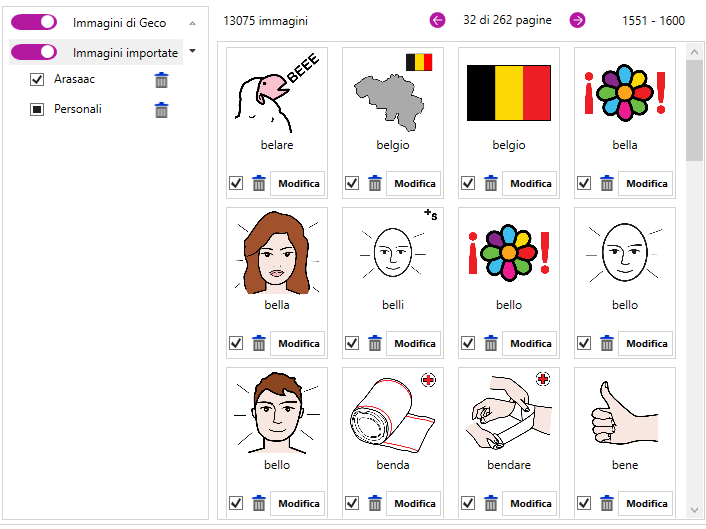This screenshot has width=706, height=529.
Task: Go to the previous page of images
Action: pyautogui.click(x=437, y=20)
